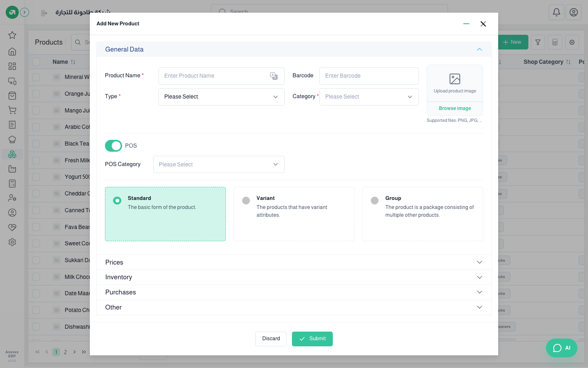Viewport: 588px width, 368px height.
Task: Expand the Prices section
Action: [294, 263]
